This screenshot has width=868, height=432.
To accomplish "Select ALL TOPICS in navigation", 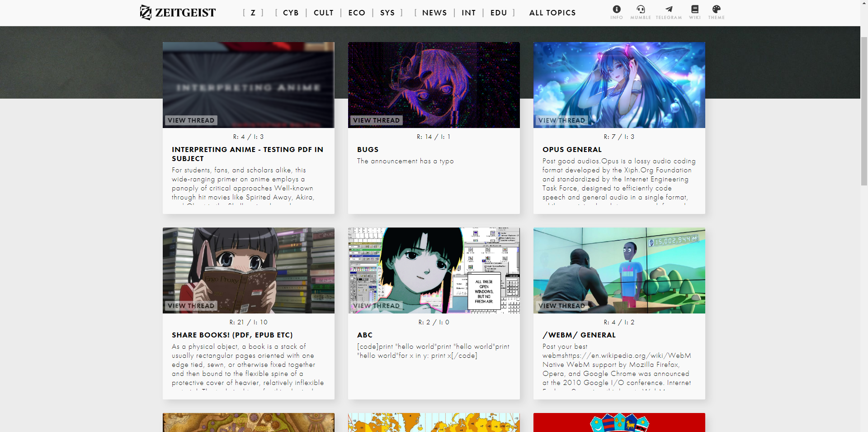I will pos(552,13).
